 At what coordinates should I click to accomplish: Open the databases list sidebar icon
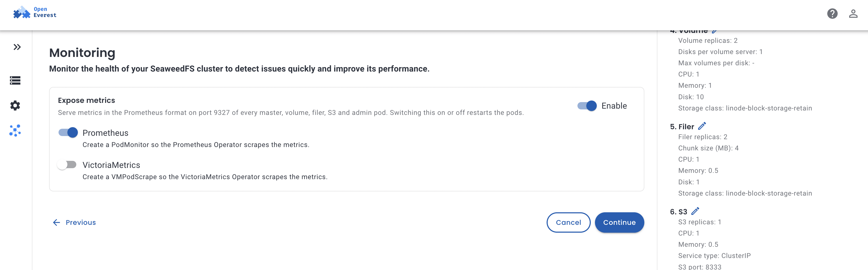[15, 80]
